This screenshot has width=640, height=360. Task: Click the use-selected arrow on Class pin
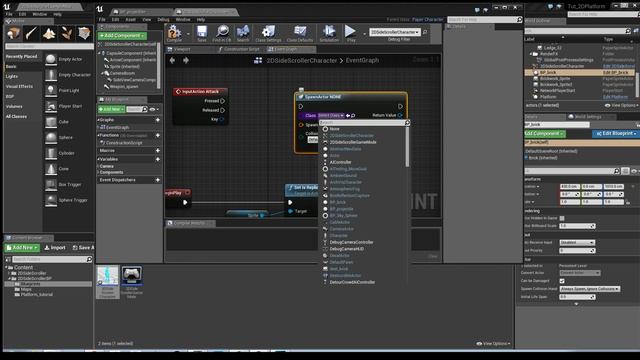(x=348, y=116)
